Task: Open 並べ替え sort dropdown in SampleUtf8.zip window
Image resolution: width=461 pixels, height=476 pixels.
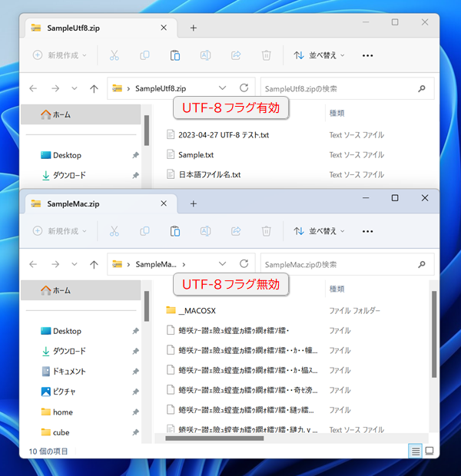Action: click(319, 55)
